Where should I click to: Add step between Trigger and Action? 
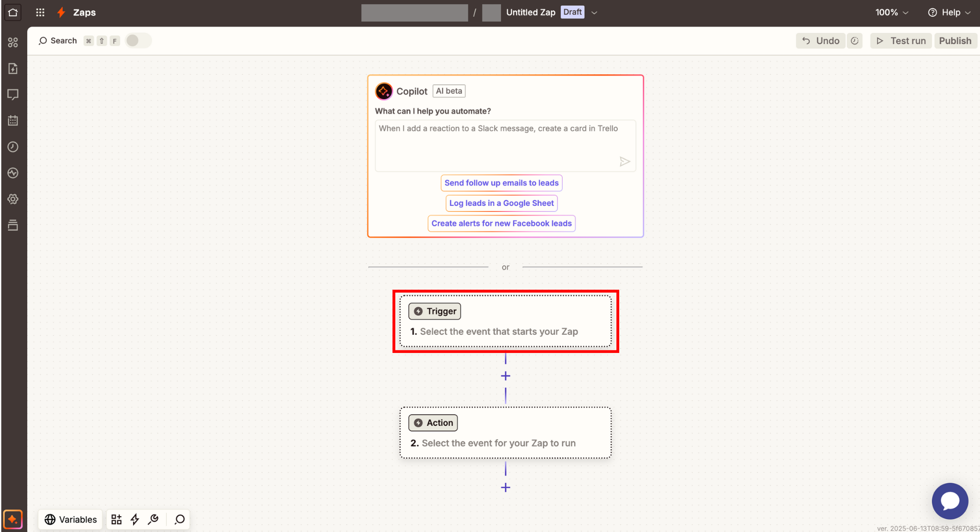506,376
